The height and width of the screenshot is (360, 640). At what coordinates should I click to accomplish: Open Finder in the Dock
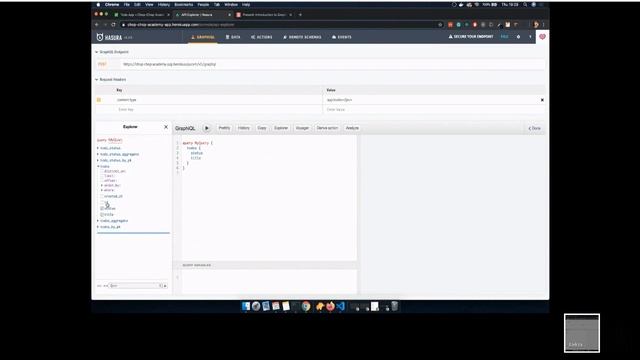coord(246,306)
